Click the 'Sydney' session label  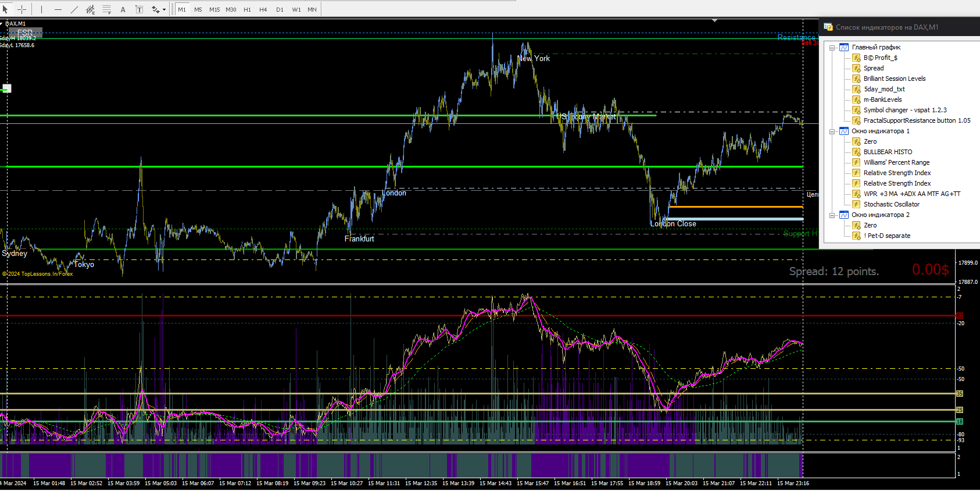(x=15, y=253)
